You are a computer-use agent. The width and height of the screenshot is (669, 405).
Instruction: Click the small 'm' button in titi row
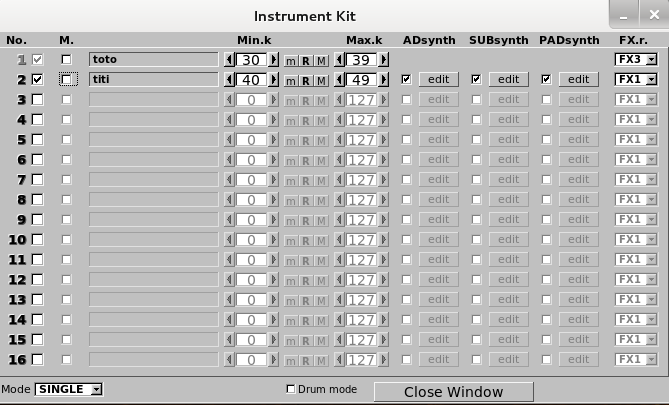[291, 81]
